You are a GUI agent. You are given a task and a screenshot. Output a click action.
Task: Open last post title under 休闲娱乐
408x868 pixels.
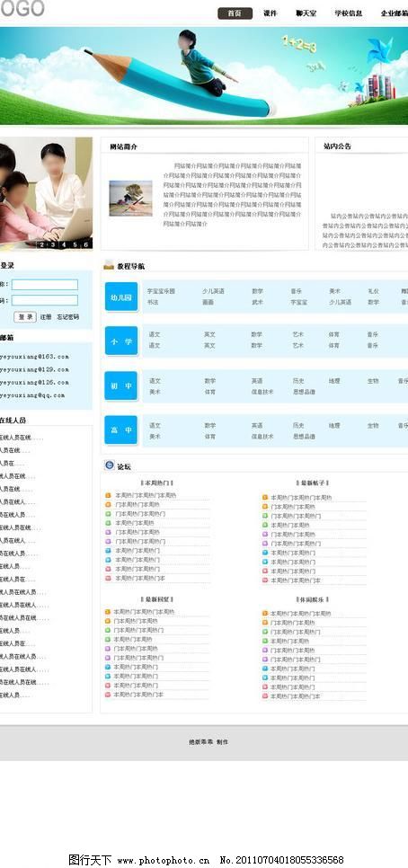295,695
